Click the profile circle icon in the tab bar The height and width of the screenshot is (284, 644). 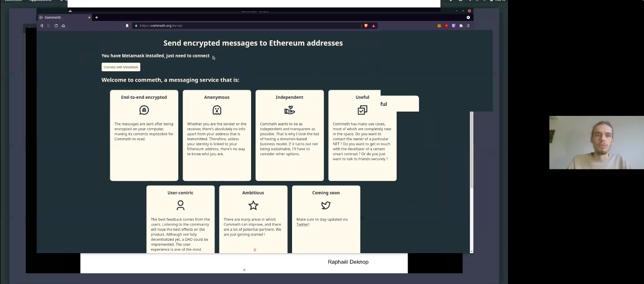pos(468,18)
